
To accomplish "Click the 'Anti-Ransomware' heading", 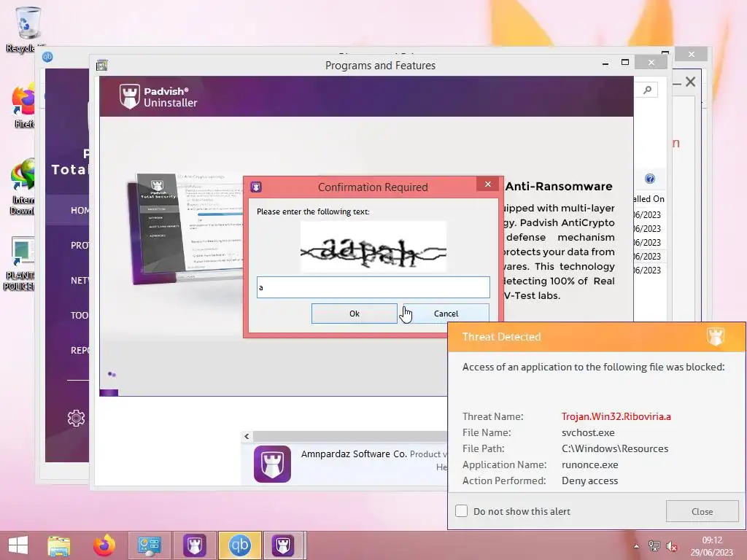I will [x=559, y=186].
